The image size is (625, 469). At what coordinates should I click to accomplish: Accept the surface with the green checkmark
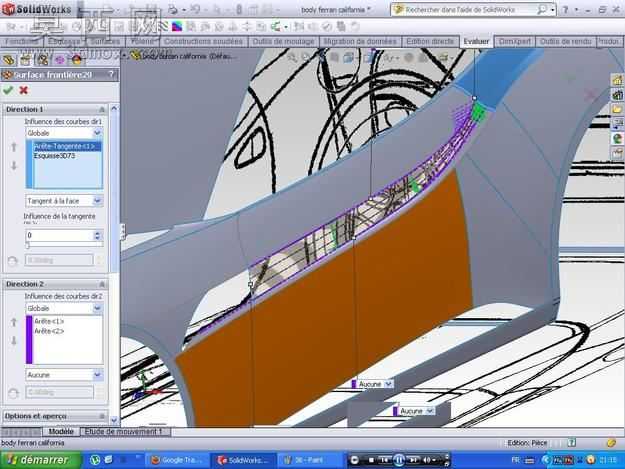pos(8,90)
